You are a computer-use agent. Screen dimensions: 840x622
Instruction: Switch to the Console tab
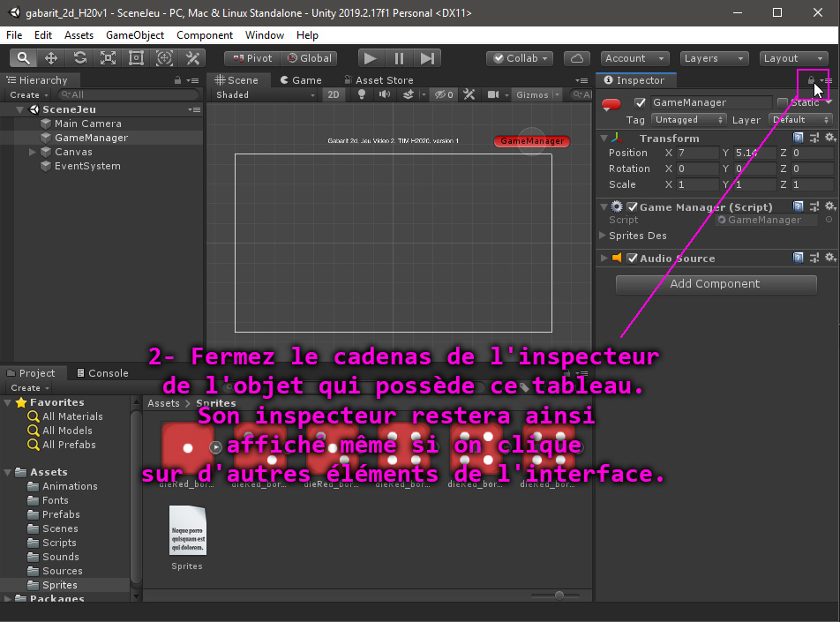(102, 373)
